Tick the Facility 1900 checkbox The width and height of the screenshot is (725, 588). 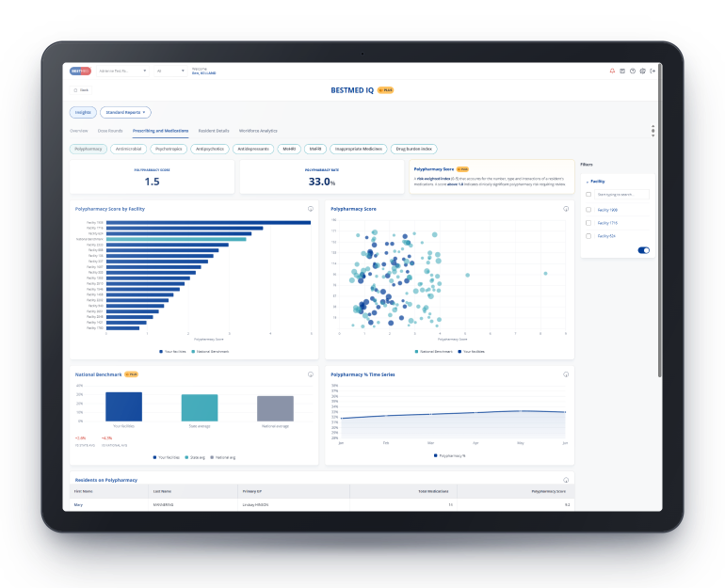tap(588, 210)
